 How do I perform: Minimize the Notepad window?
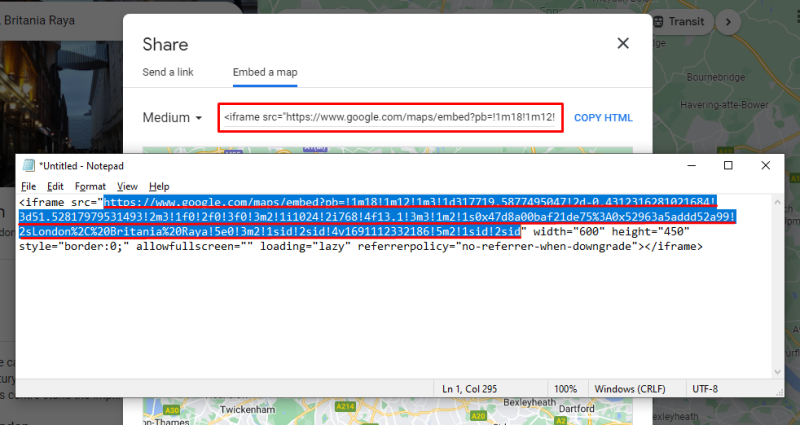[682, 165]
